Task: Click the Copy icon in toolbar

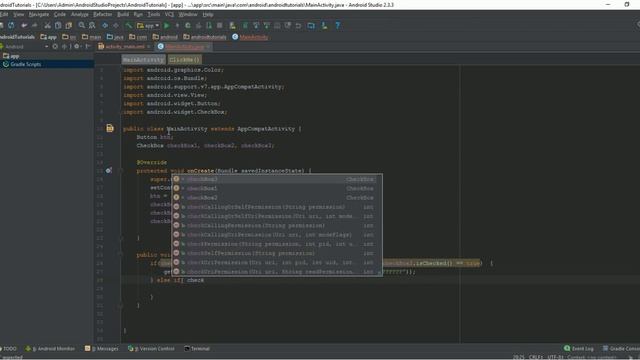Action: 58,25
